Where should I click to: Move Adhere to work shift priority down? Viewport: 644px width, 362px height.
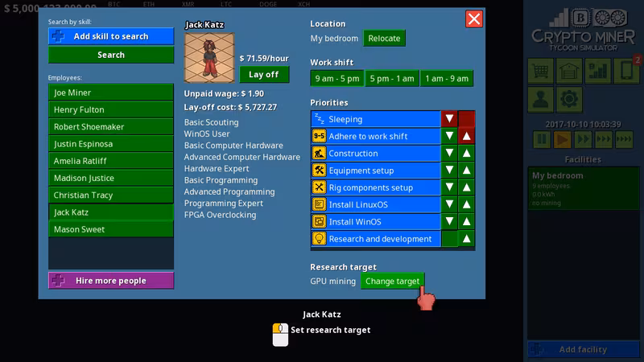[x=449, y=136]
